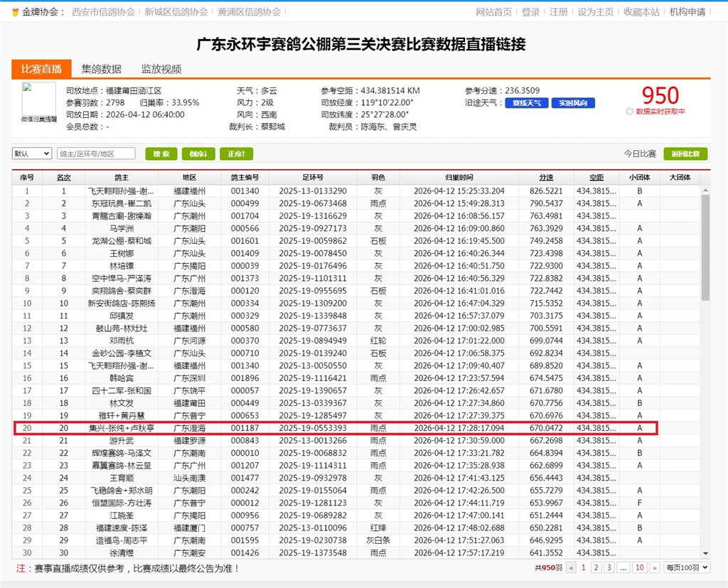Open the 实时风向 live wind direction

tap(572, 103)
